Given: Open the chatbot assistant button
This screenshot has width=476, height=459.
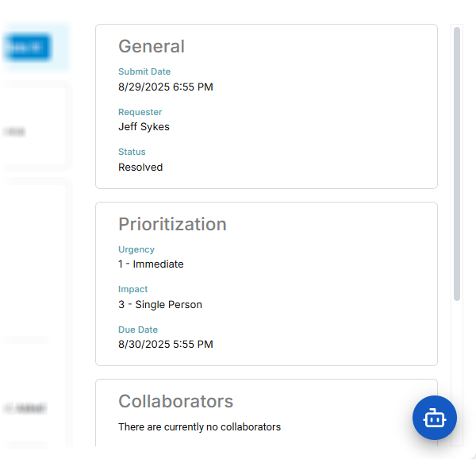Looking at the screenshot, I should pyautogui.click(x=434, y=417).
